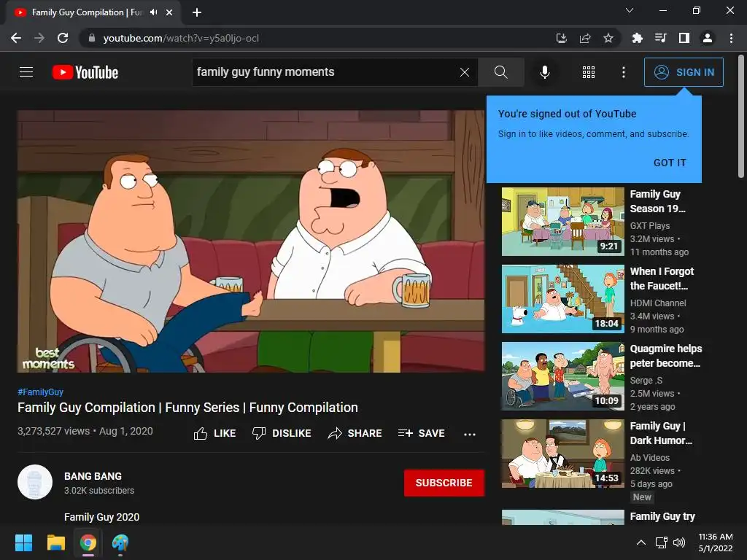This screenshot has width=747, height=560.
Task: Open Quagmire helps peter become thumbnail
Action: pyautogui.click(x=562, y=376)
